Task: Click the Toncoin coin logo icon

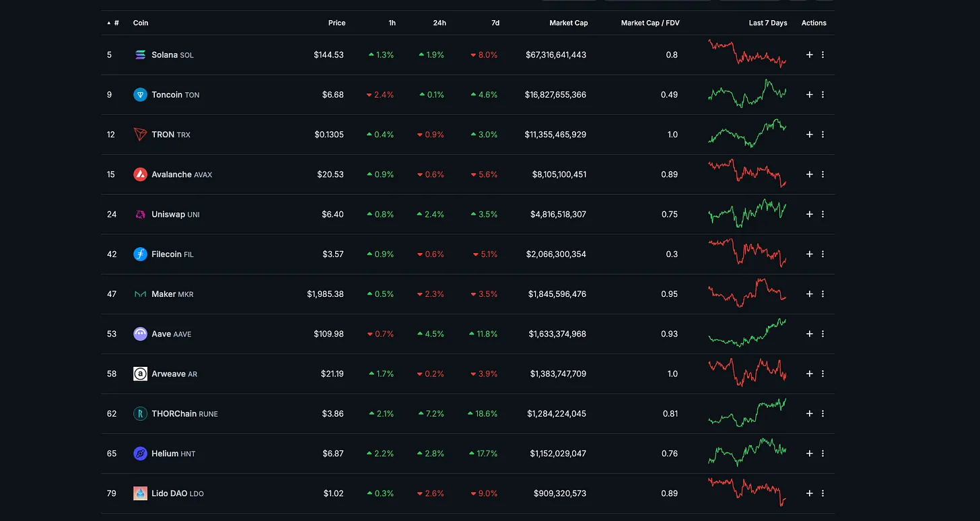Action: click(x=140, y=95)
